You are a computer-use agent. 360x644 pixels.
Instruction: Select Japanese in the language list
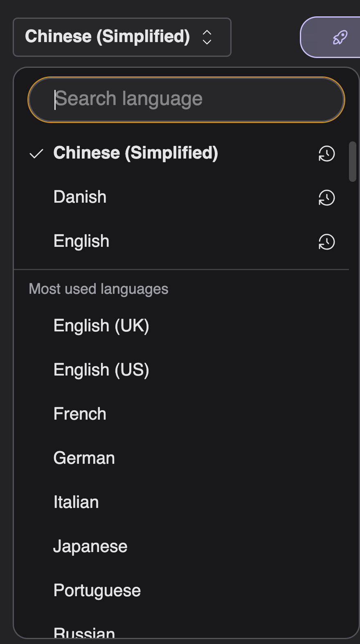(90, 546)
